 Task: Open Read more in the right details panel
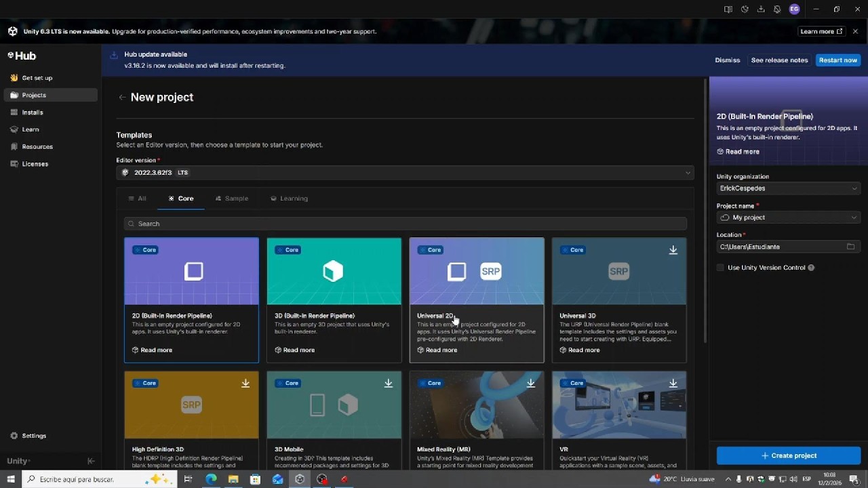738,152
